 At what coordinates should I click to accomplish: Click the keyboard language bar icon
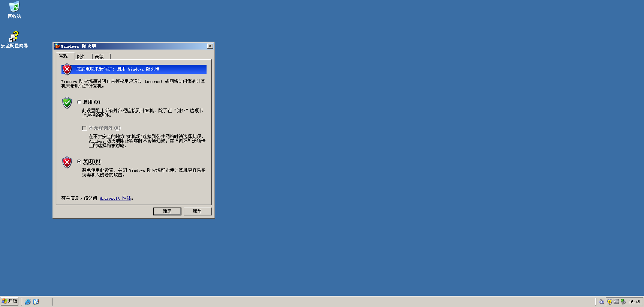(x=602, y=302)
